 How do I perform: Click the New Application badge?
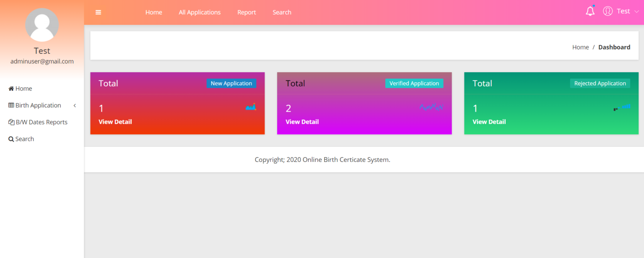(231, 83)
